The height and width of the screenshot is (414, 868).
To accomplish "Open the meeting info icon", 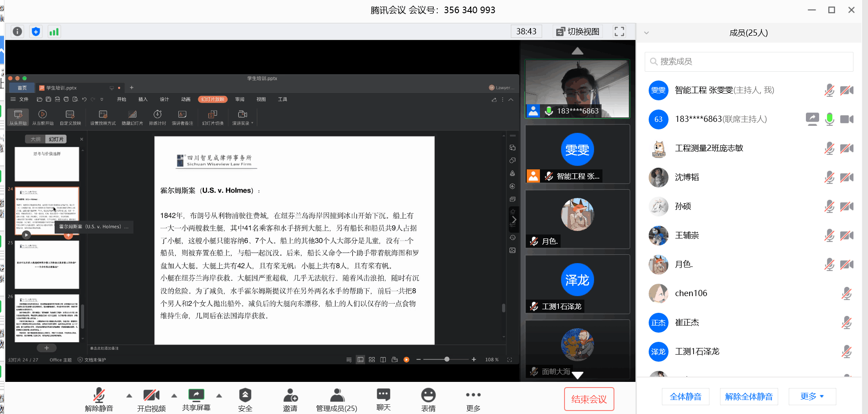I will point(17,32).
